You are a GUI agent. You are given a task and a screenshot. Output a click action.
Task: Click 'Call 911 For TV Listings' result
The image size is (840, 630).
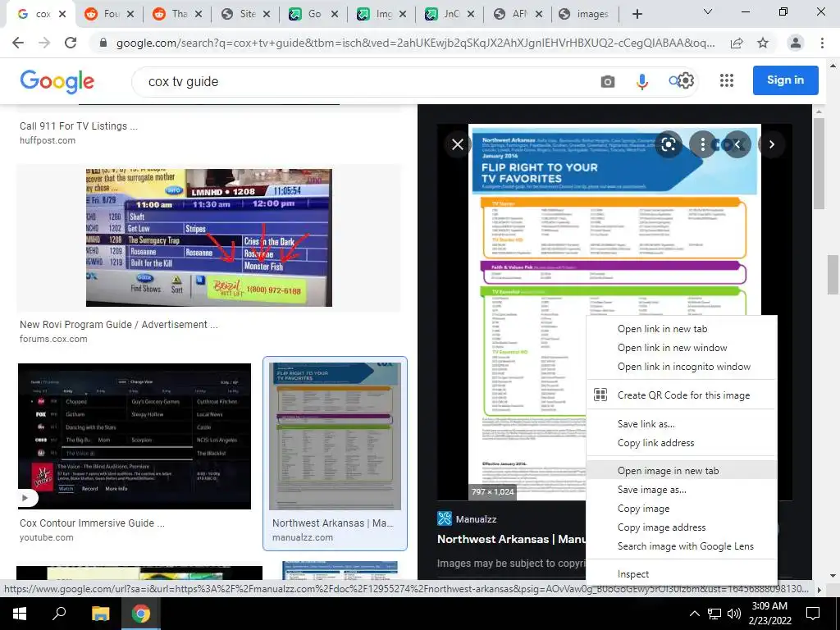pyautogui.click(x=79, y=126)
